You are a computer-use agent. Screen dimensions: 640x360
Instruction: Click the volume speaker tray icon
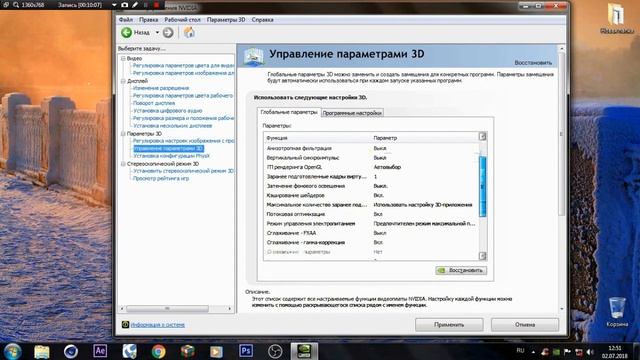click(590, 352)
